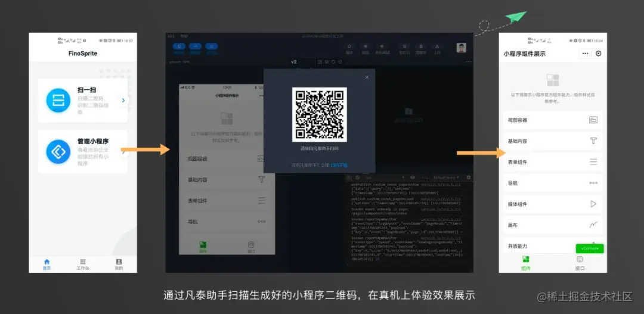Open console settings gear icon
The image size is (644, 314).
pyautogui.click(x=469, y=178)
